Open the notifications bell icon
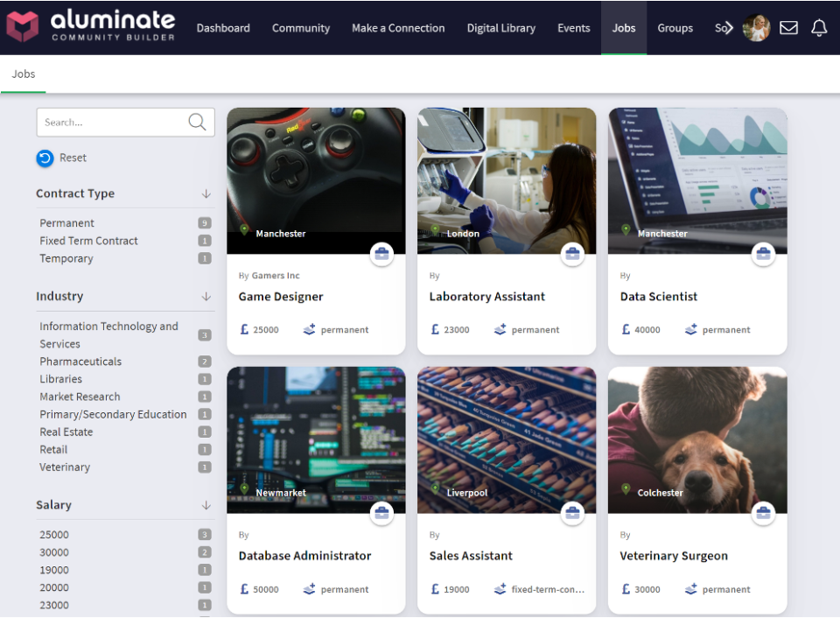 coord(819,27)
